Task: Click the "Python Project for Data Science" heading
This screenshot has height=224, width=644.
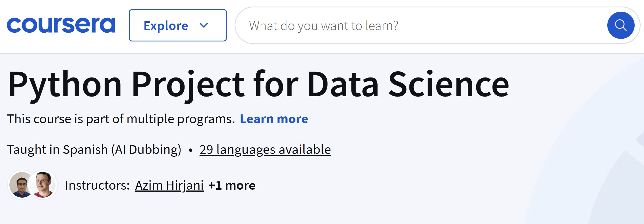Action: [x=258, y=84]
